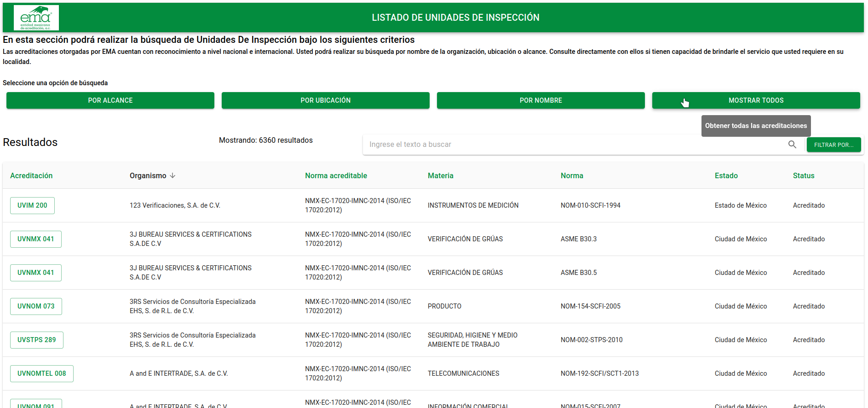Image resolution: width=868 pixels, height=408 pixels.
Task: Click 'VERIFICACIÓN DE GRÚAS' in ASME B30.5 row
Action: click(465, 273)
